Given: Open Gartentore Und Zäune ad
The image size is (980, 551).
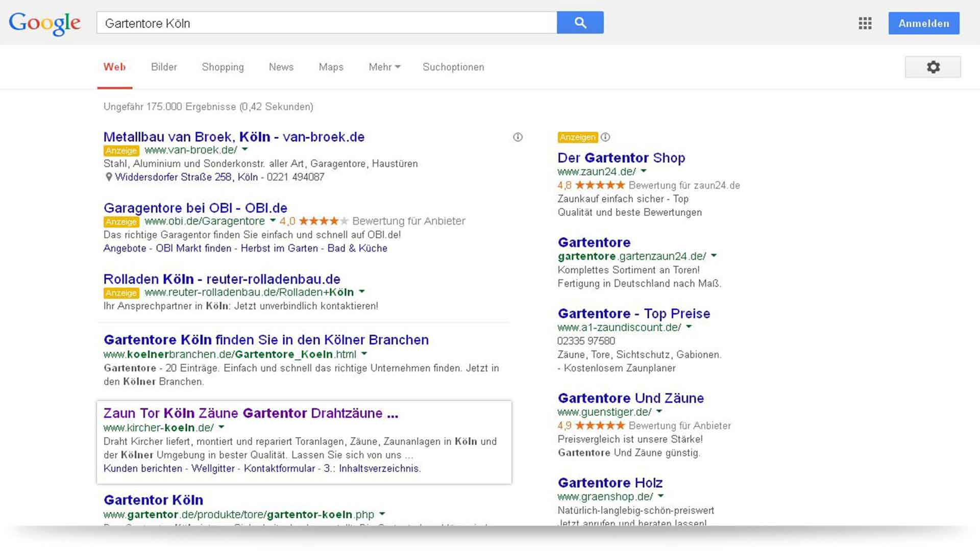Looking at the screenshot, I should tap(631, 398).
